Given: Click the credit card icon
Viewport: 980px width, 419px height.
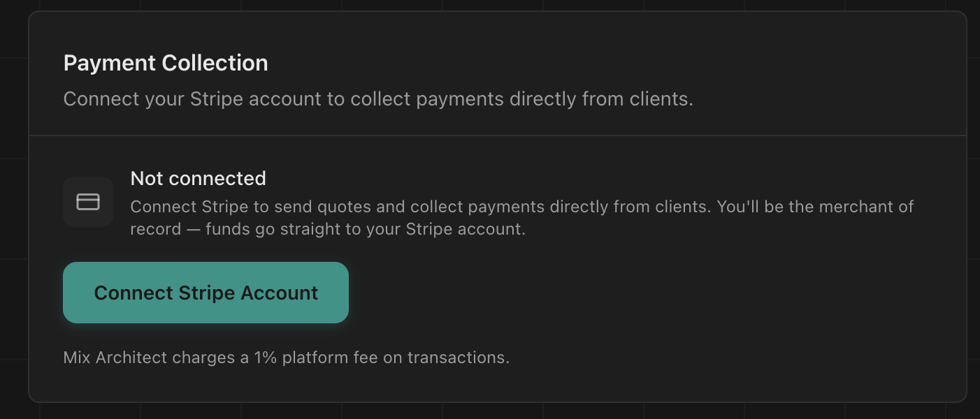Looking at the screenshot, I should 88,202.
